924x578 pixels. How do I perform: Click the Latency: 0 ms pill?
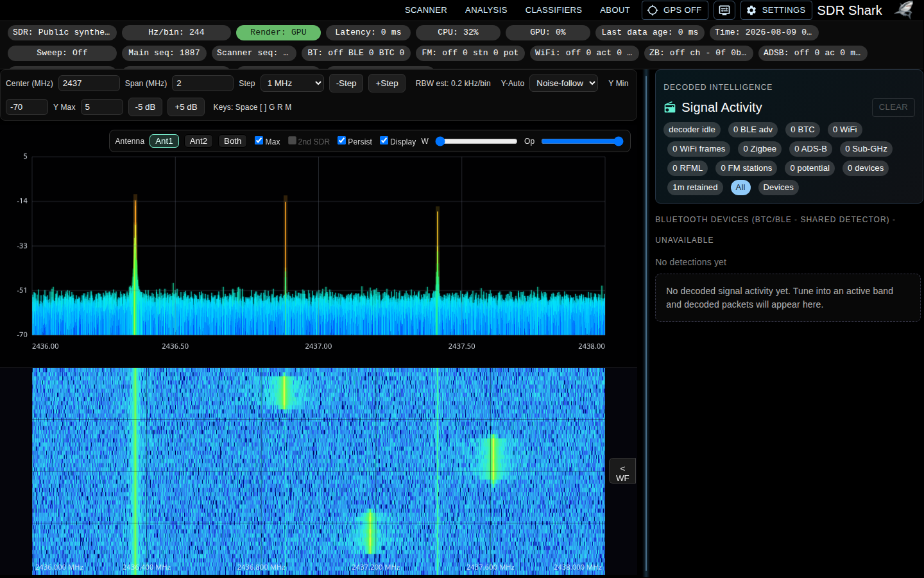(x=368, y=32)
